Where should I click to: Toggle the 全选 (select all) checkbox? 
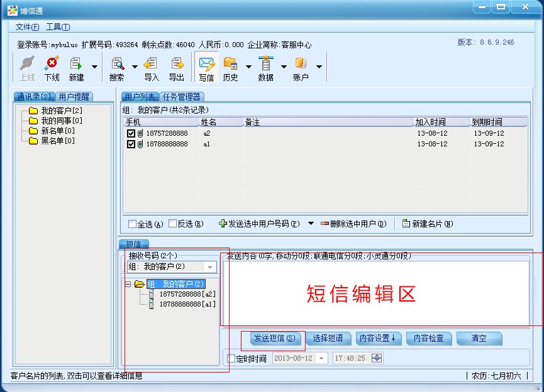coord(132,224)
